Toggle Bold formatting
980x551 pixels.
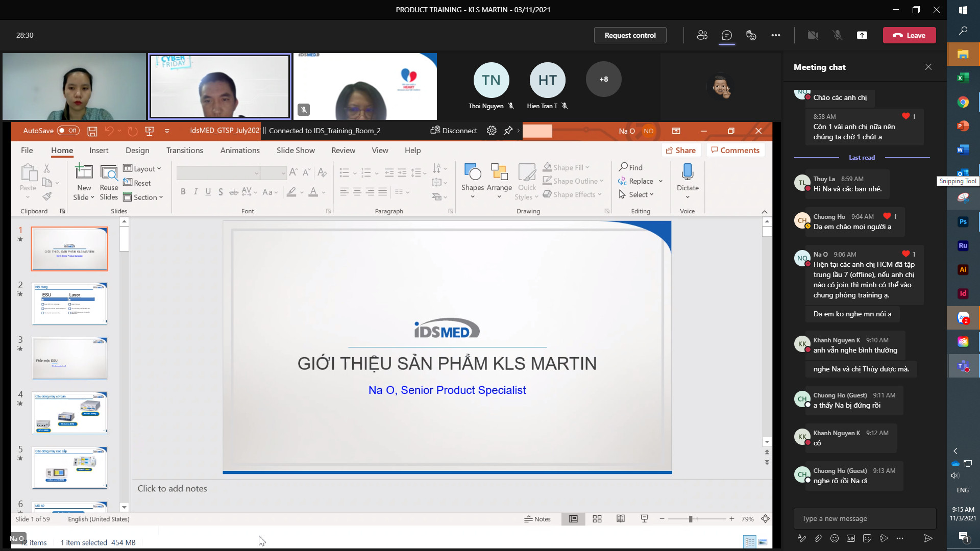tap(183, 192)
